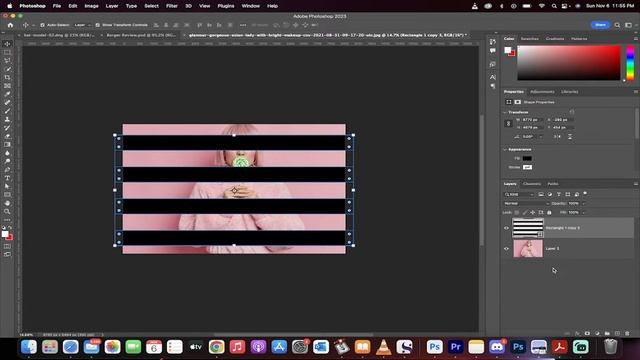Lock transparent pixels of the layer
This screenshot has height=360, width=640.
517,212
